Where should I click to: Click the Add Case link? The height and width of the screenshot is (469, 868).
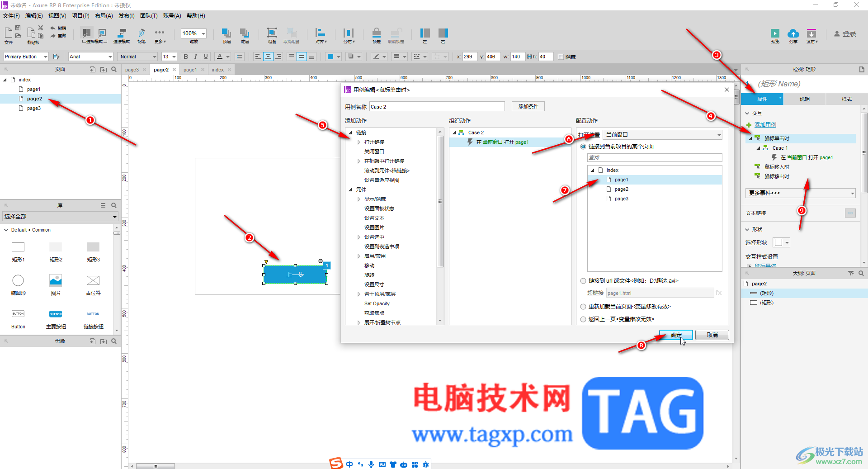tap(765, 125)
